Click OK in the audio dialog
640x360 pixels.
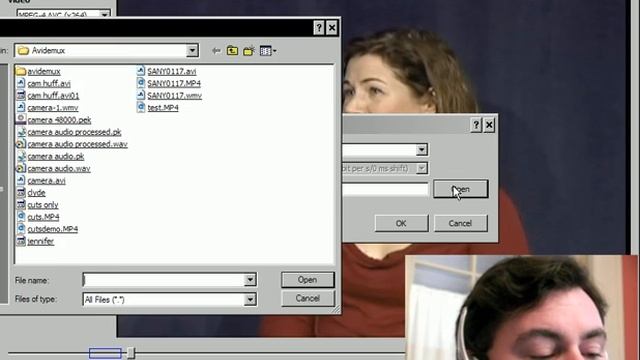point(401,223)
